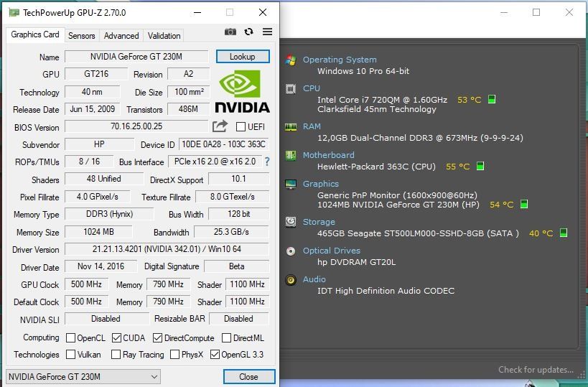The image size is (588, 387).
Task: Open the RAM section link
Action: pyautogui.click(x=312, y=126)
